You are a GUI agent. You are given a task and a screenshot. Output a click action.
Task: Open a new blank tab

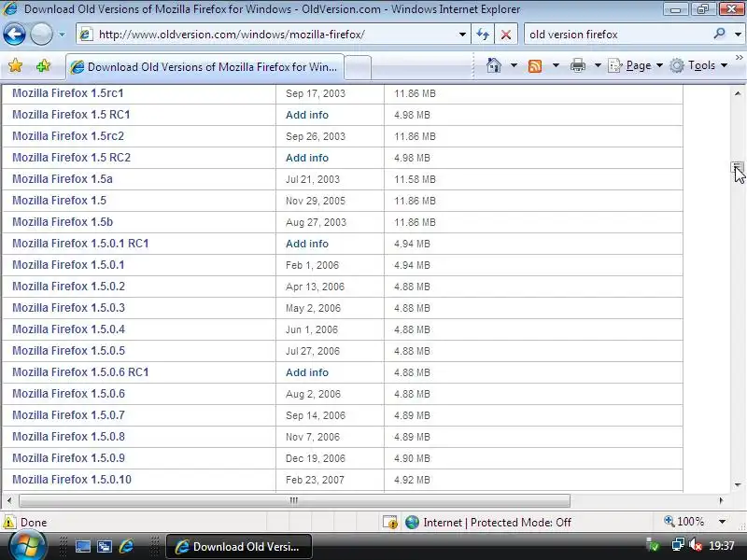[x=358, y=67]
